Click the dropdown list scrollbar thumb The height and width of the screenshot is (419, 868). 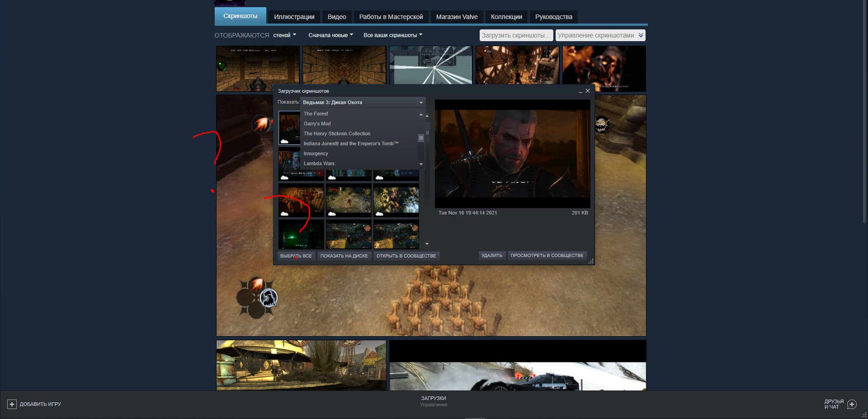(421, 138)
